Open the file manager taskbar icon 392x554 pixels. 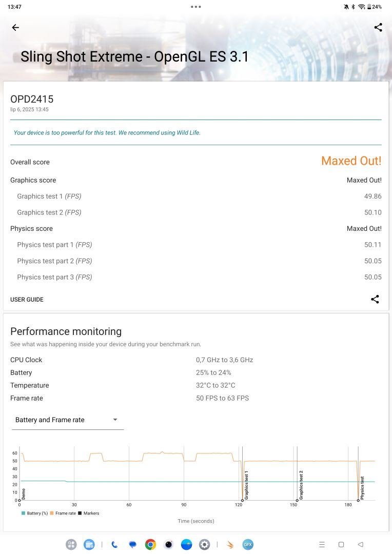[89, 544]
